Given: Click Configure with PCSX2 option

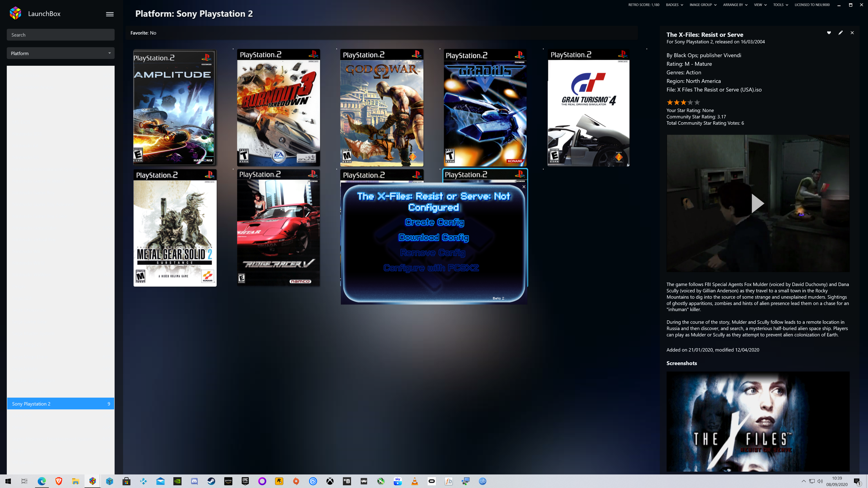Looking at the screenshot, I should tap(431, 268).
